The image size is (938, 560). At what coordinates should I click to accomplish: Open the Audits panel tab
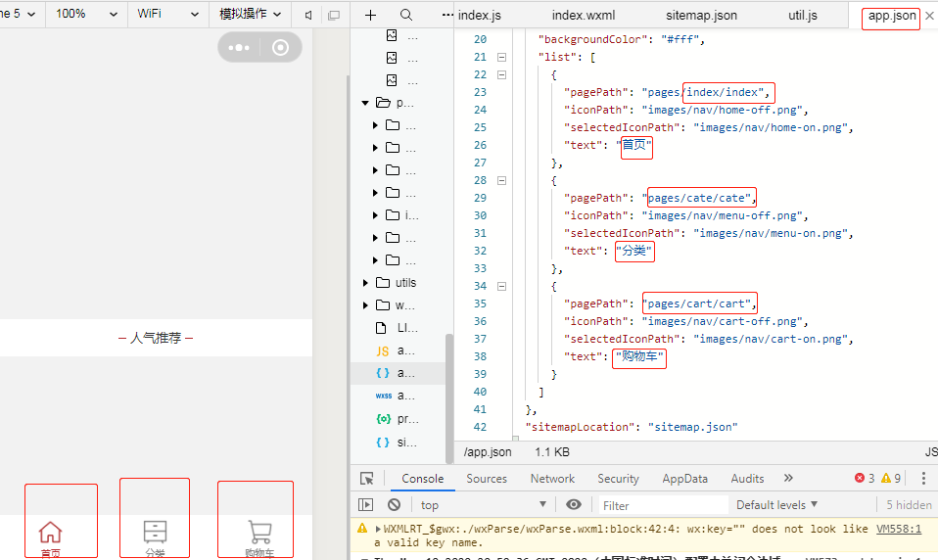click(x=747, y=479)
